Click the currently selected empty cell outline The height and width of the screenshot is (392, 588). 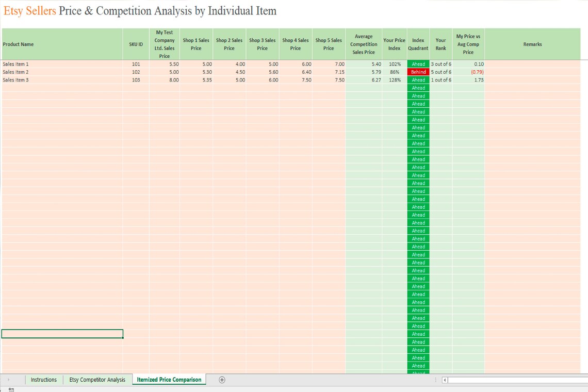pyautogui.click(x=62, y=333)
